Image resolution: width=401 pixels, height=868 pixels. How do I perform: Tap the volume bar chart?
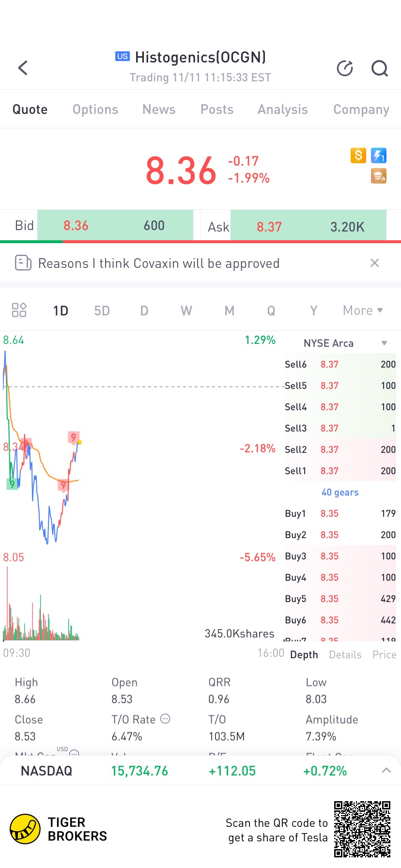point(41,603)
